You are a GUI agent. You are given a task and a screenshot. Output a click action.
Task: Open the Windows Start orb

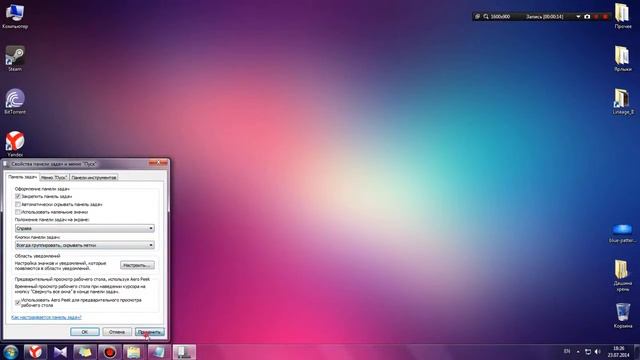point(10,352)
